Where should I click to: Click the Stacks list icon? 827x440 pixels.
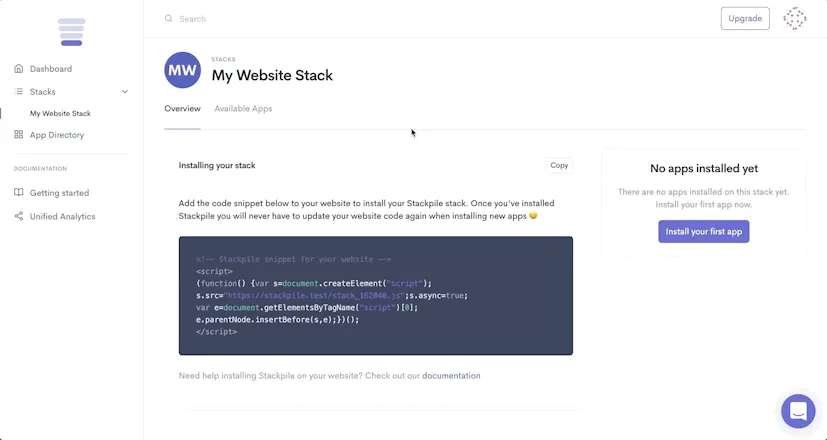click(x=18, y=91)
